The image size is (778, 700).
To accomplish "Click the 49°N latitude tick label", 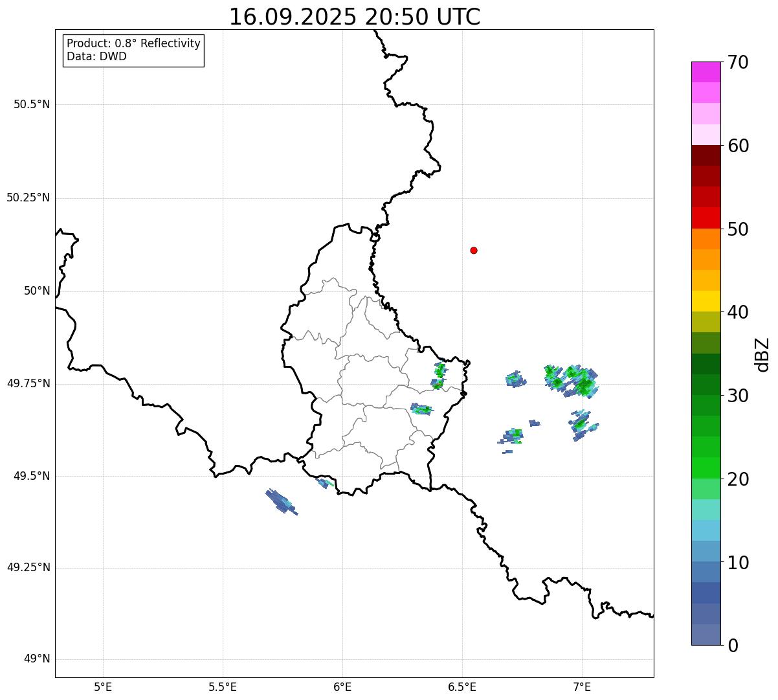I will pos(37,659).
